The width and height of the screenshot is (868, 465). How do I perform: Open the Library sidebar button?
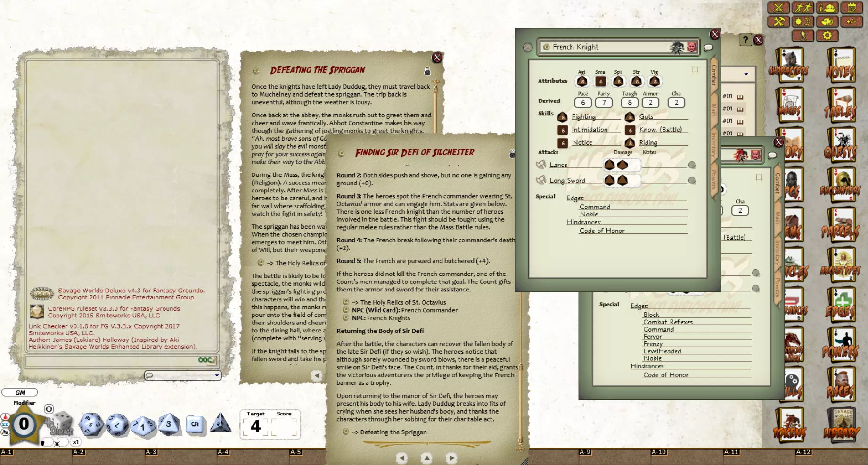tap(841, 425)
